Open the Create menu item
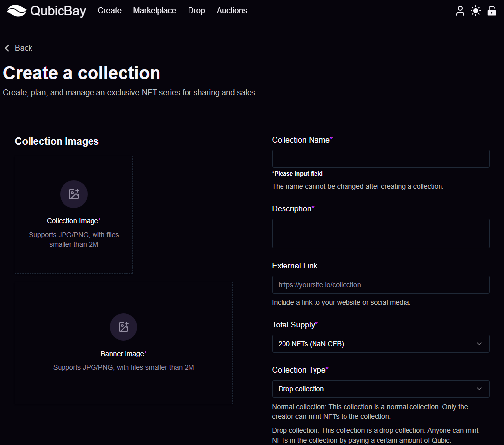504x445 pixels. tap(109, 10)
